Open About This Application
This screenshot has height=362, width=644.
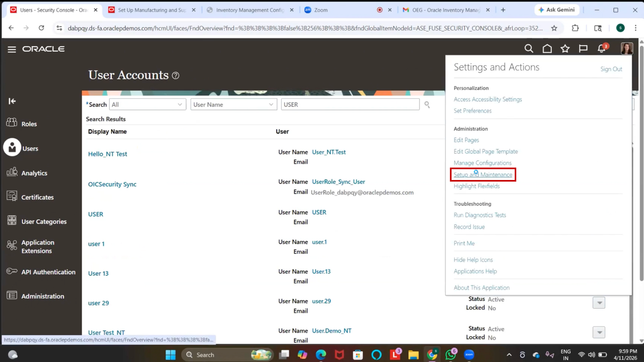point(481,288)
